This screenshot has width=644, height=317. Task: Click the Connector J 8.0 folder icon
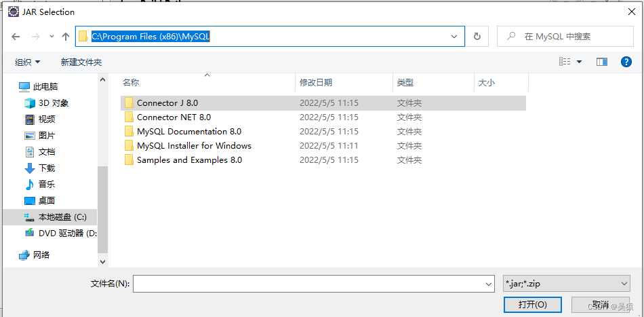(x=129, y=103)
